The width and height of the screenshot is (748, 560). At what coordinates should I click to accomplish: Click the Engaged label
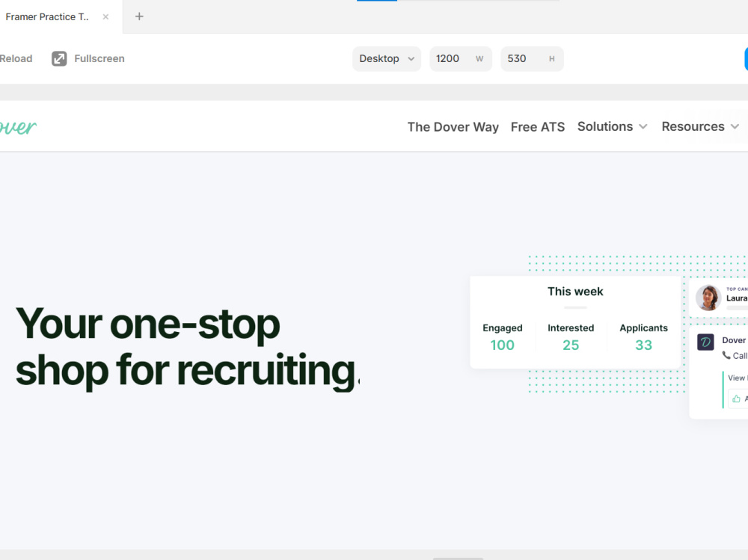503,328
